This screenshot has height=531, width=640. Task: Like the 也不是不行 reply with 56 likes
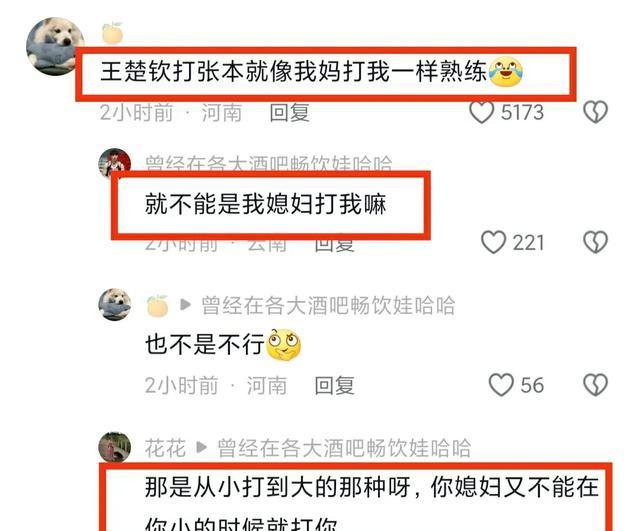(501, 385)
